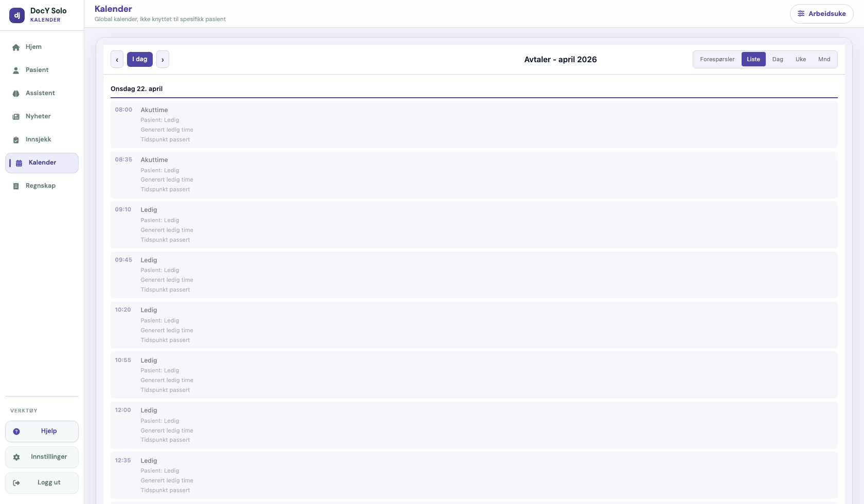Click the Logg ut exit icon
Screen dimensions: 864x504
16,483
